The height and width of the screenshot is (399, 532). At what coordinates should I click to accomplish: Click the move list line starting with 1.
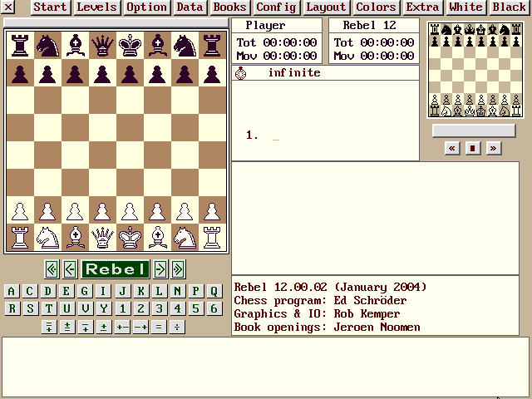[x=263, y=135]
